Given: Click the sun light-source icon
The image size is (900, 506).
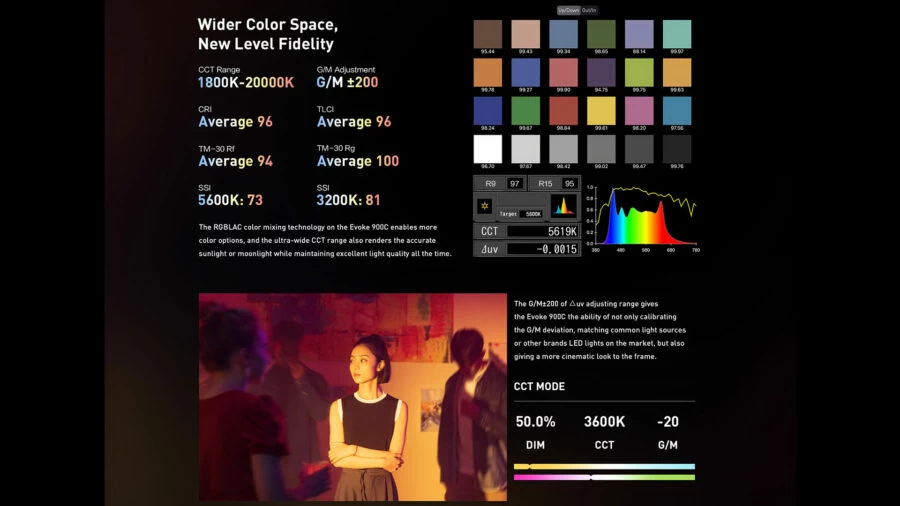Looking at the screenshot, I should pos(486,205).
